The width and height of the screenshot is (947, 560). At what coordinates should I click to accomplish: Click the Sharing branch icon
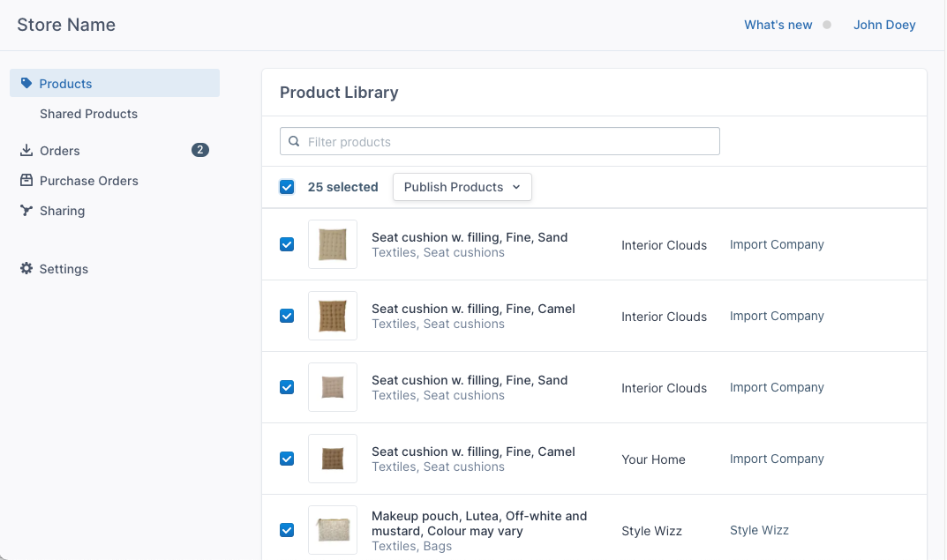26,211
